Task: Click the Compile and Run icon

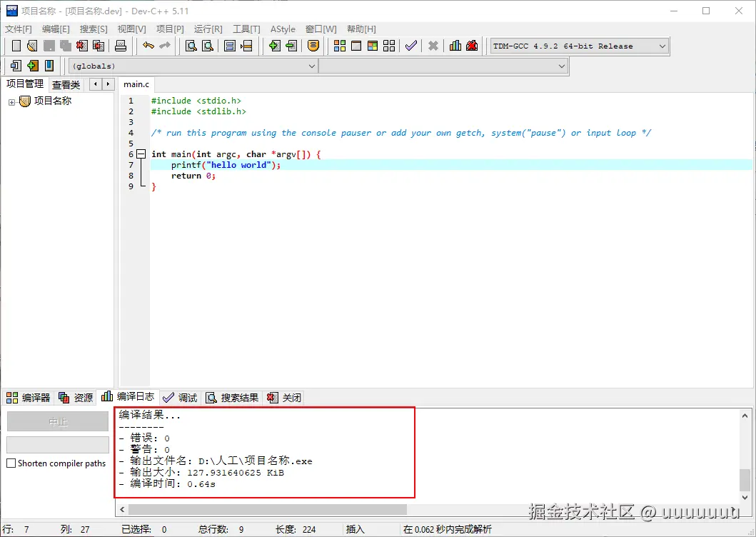Action: point(373,46)
